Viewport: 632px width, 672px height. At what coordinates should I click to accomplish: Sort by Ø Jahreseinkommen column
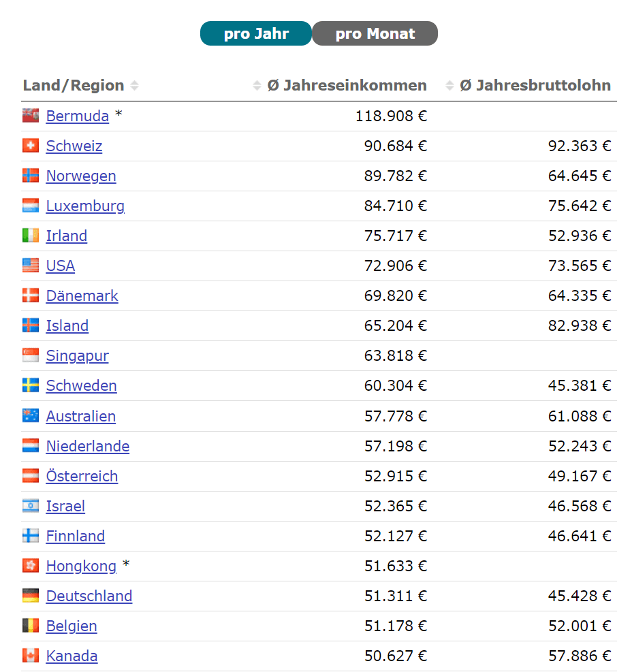(x=347, y=86)
